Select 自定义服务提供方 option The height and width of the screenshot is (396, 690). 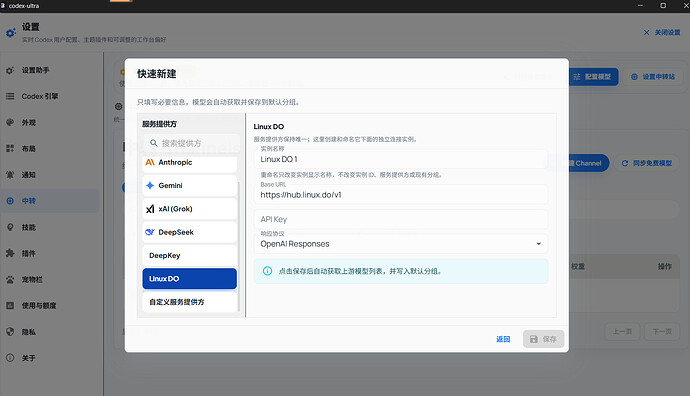tap(190, 302)
